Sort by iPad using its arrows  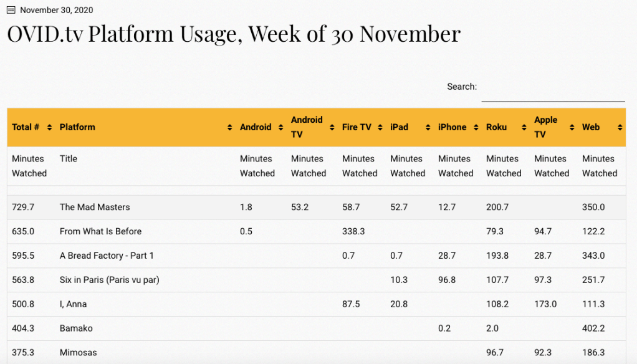pyautogui.click(x=428, y=128)
